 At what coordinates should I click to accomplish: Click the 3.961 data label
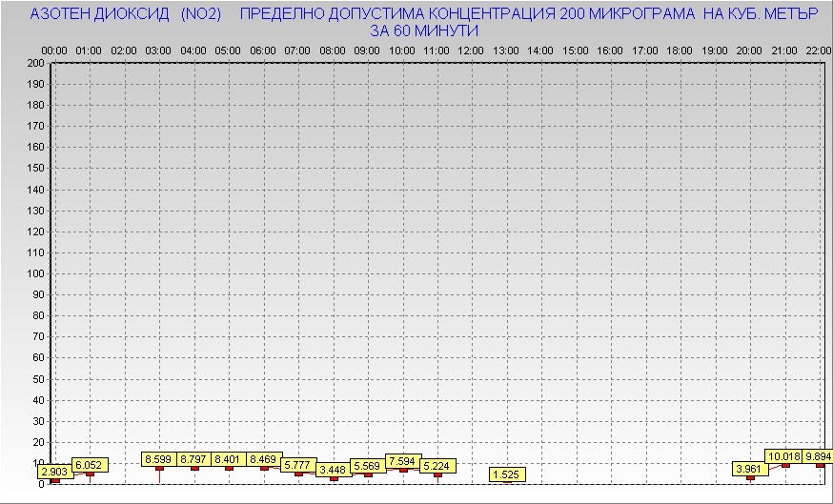751,469
